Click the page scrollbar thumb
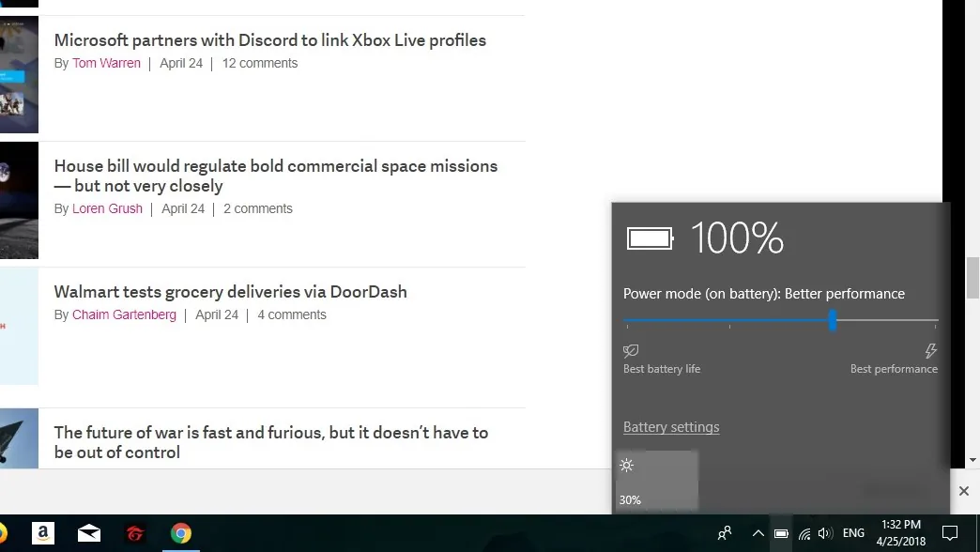The width and height of the screenshot is (980, 552). (x=972, y=278)
